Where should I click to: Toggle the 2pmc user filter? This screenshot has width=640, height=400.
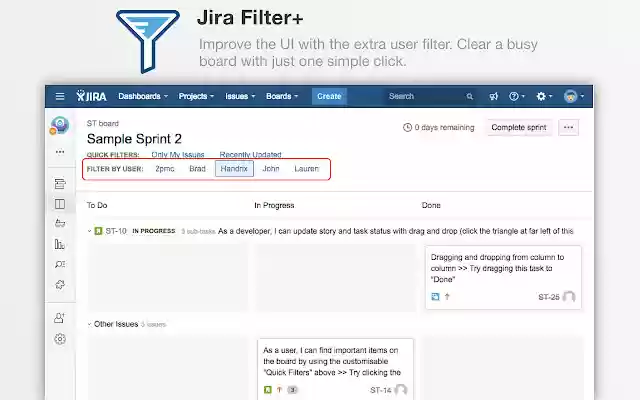[164, 169]
